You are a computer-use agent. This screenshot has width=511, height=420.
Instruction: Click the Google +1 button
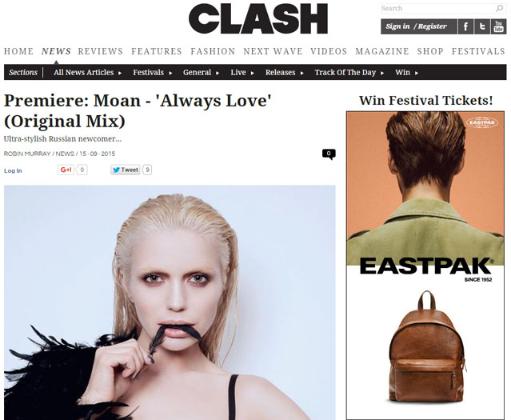66,170
